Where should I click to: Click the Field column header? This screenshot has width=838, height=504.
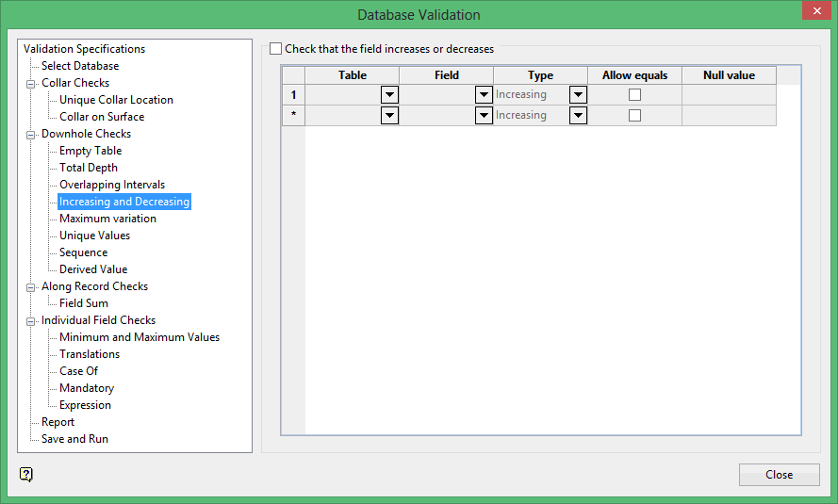click(446, 75)
